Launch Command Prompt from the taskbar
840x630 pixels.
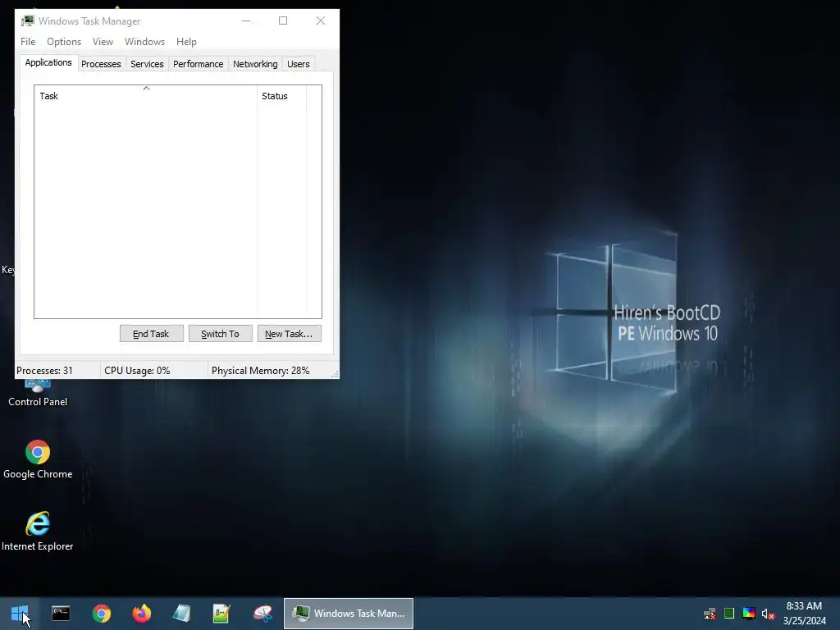coord(61,614)
